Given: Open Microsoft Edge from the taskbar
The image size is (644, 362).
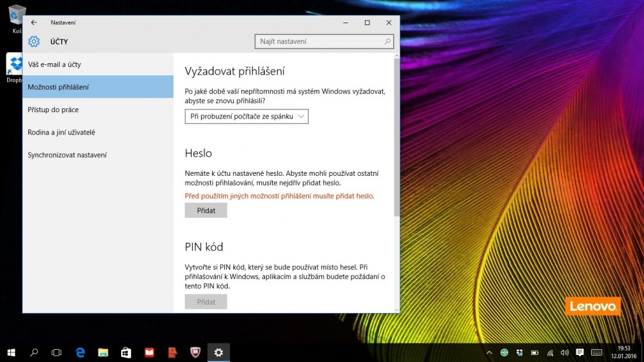Looking at the screenshot, I should [80, 352].
